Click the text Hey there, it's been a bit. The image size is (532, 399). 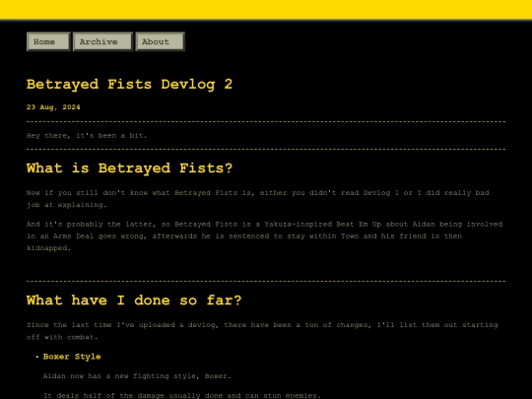(x=87, y=136)
